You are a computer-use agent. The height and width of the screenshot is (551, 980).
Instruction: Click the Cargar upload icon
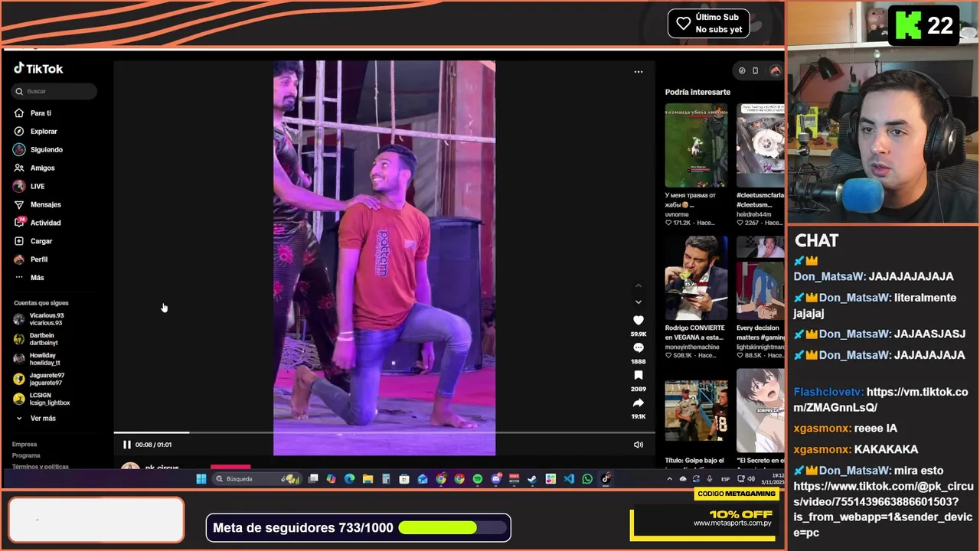click(x=19, y=241)
